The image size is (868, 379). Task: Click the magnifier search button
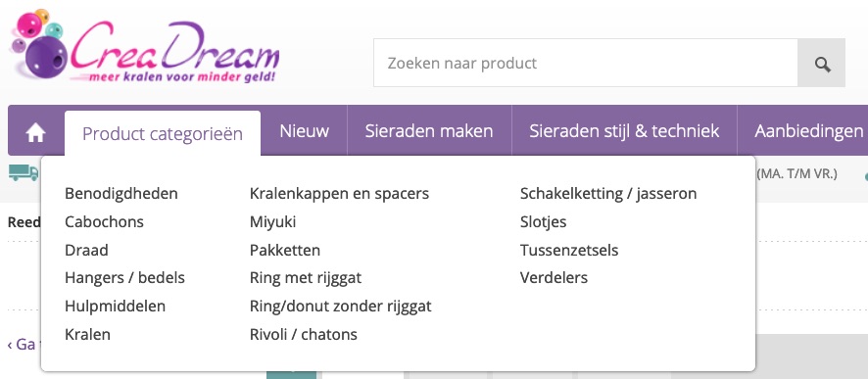click(x=822, y=63)
